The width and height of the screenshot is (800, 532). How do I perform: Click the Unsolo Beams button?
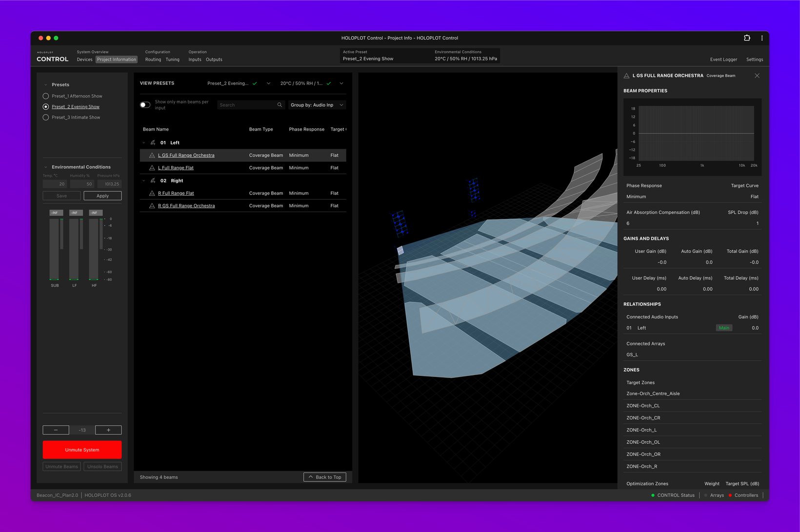tap(102, 467)
